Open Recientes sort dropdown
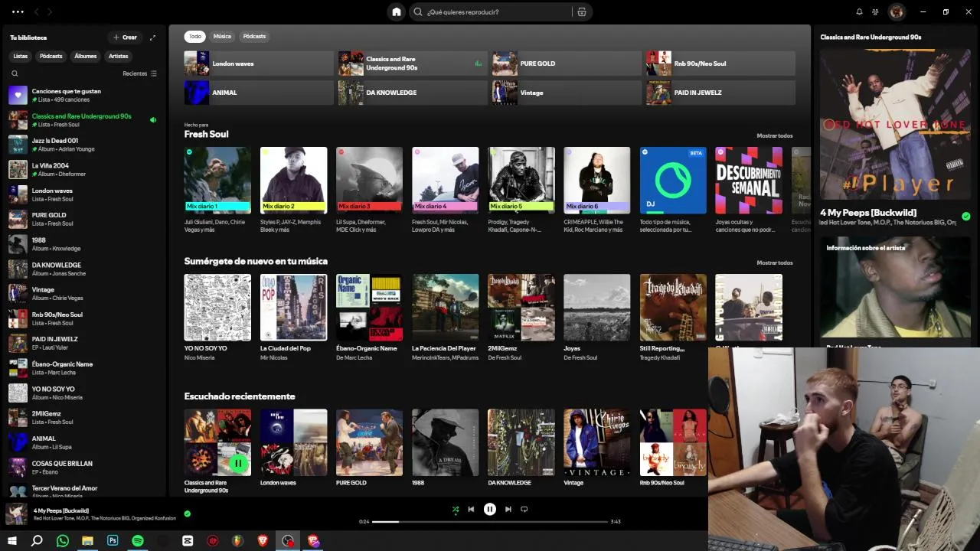Screen dimensions: 980x551 pos(139,74)
